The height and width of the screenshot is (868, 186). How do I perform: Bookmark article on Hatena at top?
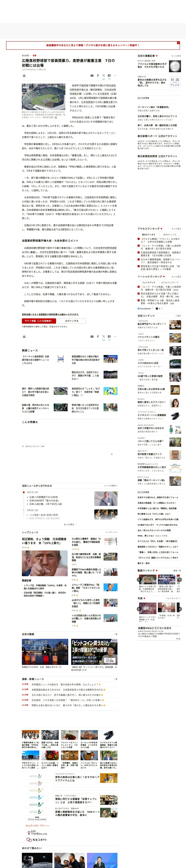pos(109,76)
